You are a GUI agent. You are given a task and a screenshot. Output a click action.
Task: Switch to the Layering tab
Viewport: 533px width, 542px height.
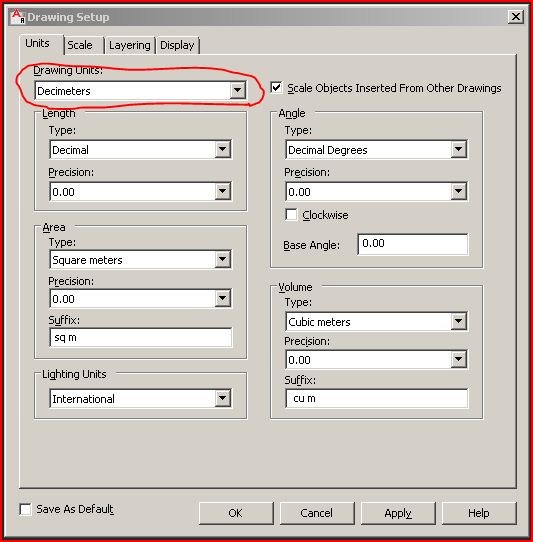click(130, 45)
